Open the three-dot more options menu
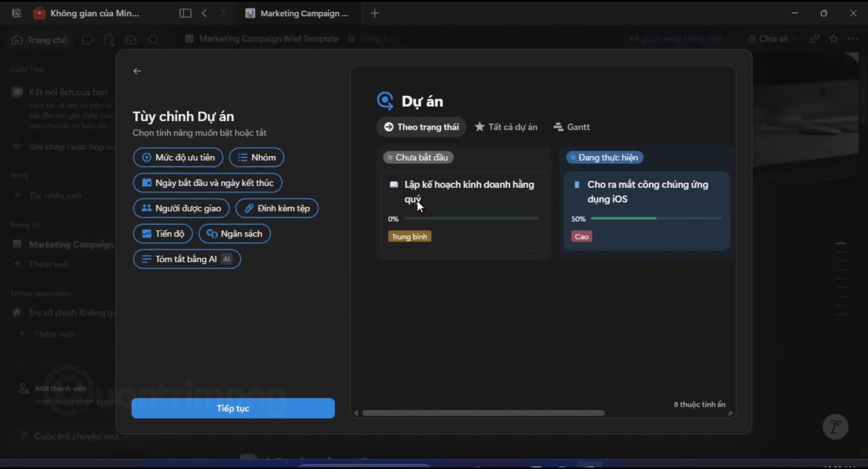 853,39
